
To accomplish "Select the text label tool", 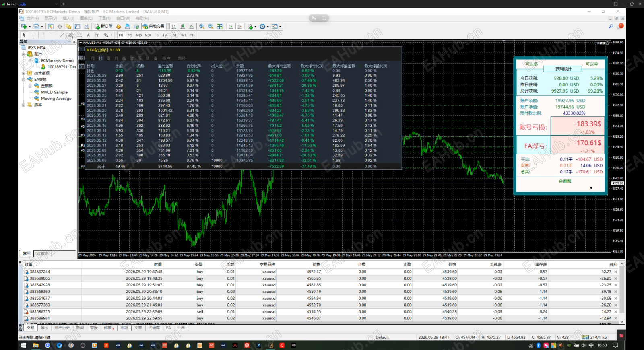I will tap(97, 35).
